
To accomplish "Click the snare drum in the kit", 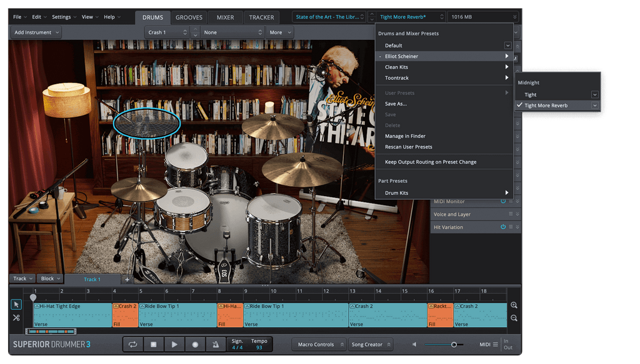I will click(x=183, y=210).
